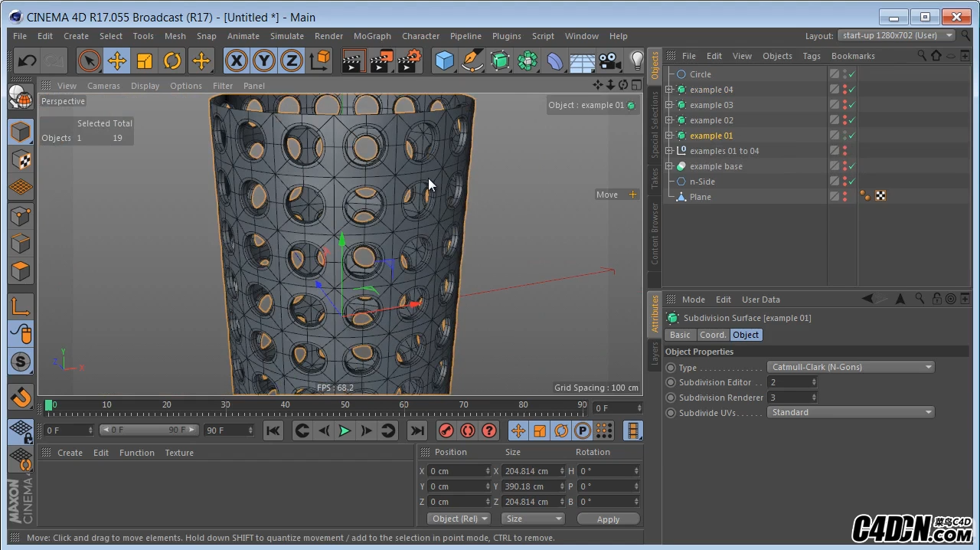The height and width of the screenshot is (550, 980).
Task: Toggle the Y axis lock
Action: 264,61
